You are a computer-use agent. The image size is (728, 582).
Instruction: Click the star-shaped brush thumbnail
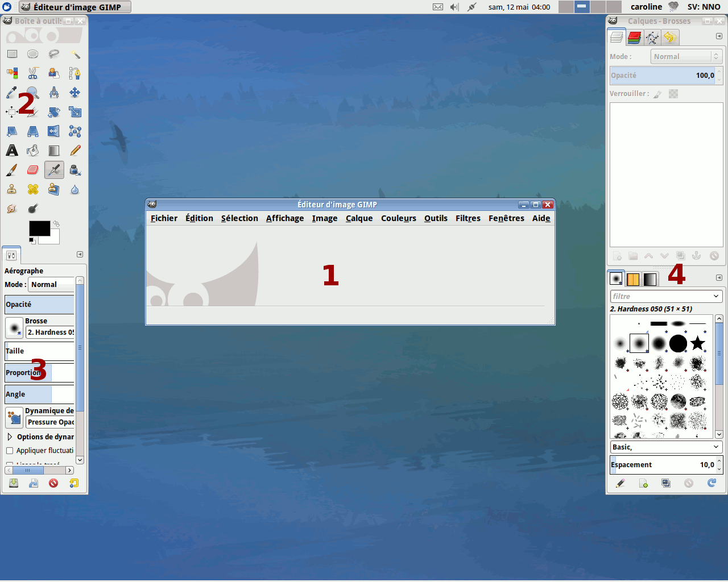[x=697, y=343]
